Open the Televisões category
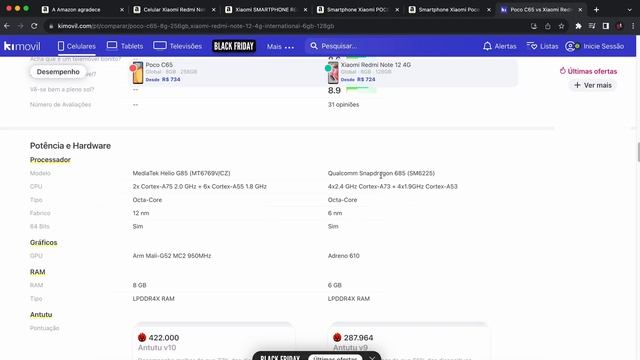The image size is (640, 360). point(178,46)
